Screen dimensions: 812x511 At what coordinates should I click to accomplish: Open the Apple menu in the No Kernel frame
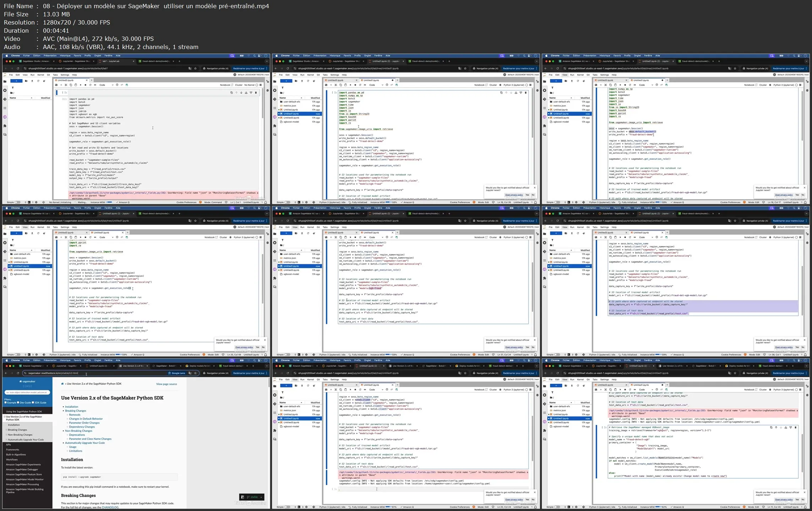click(6, 56)
